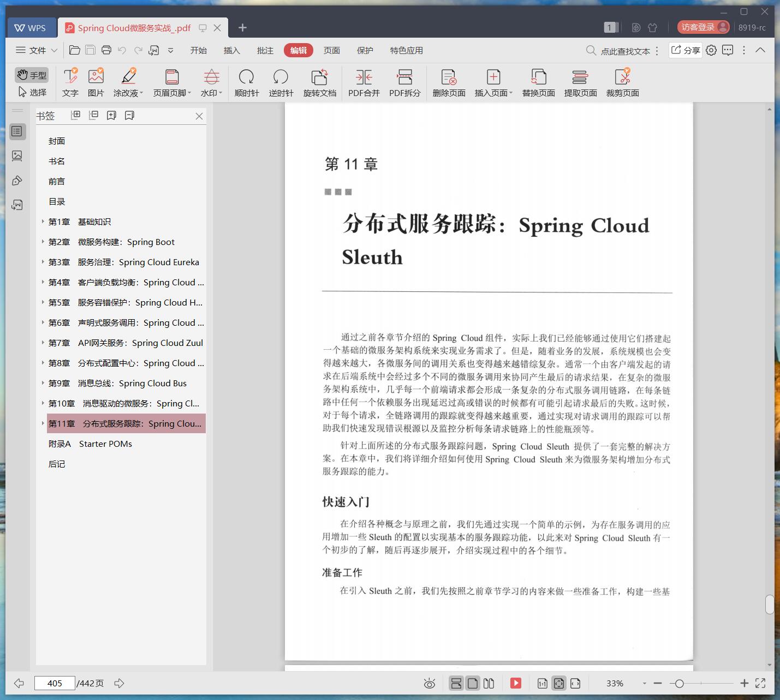The image size is (780, 700).
Task: Click the Undo arrow icon
Action: 122,50
